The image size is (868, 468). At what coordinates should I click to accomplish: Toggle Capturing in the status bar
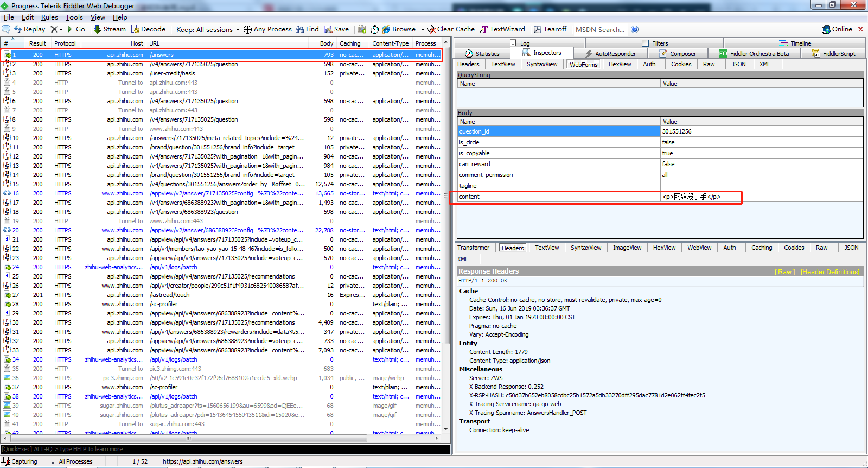[20, 461]
